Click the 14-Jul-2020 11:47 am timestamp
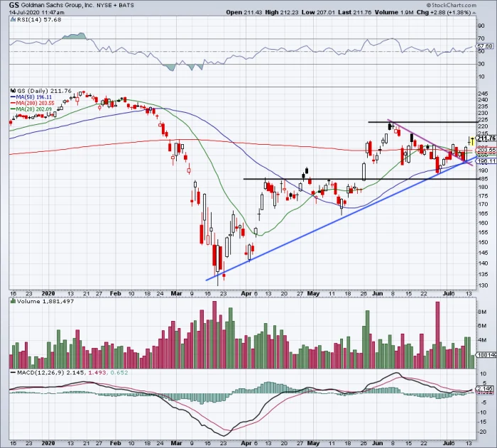Screen dimensions: 497x448 (x=36, y=12)
